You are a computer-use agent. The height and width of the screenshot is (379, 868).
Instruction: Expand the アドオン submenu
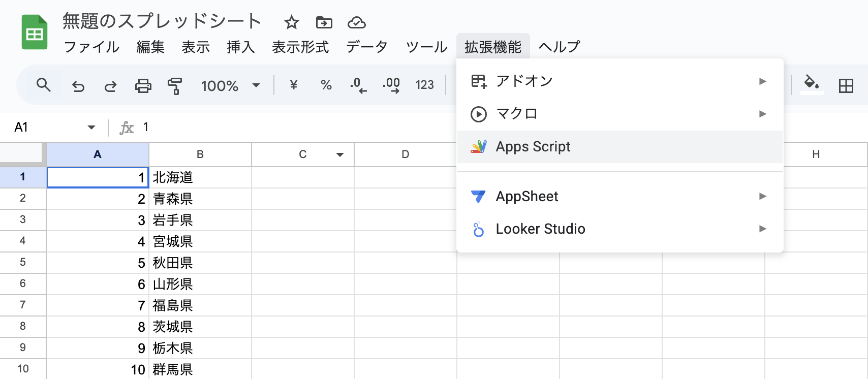click(x=619, y=81)
